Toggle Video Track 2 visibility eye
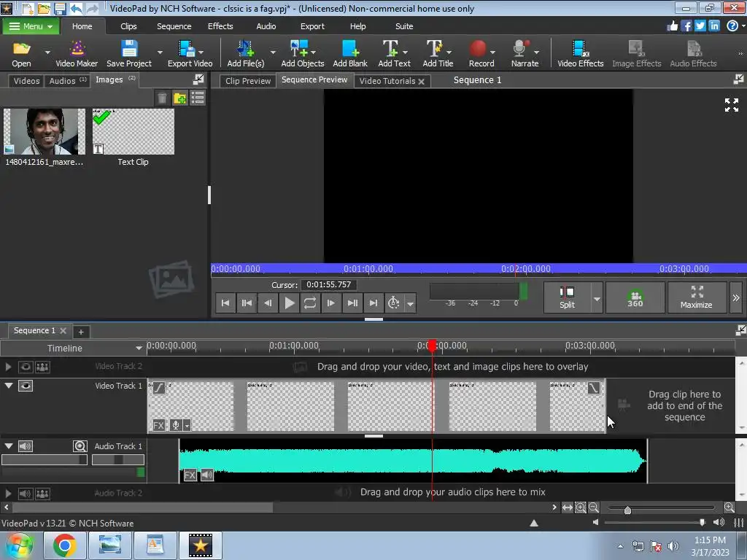 pyautogui.click(x=26, y=367)
